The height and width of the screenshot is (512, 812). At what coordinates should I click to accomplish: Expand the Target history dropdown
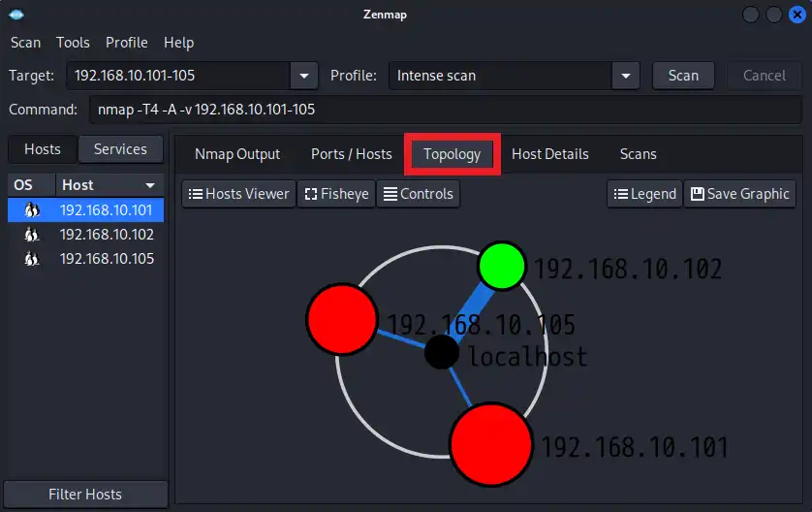point(304,76)
